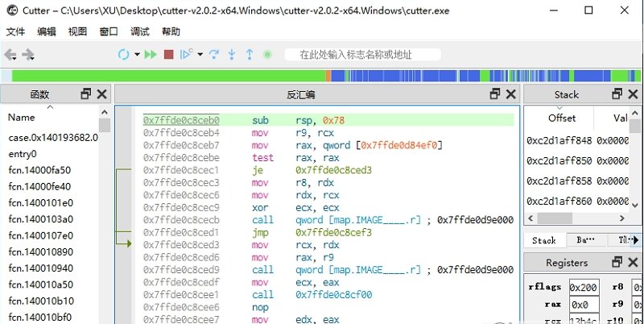Step into with the down arrow icon

[x=232, y=54]
